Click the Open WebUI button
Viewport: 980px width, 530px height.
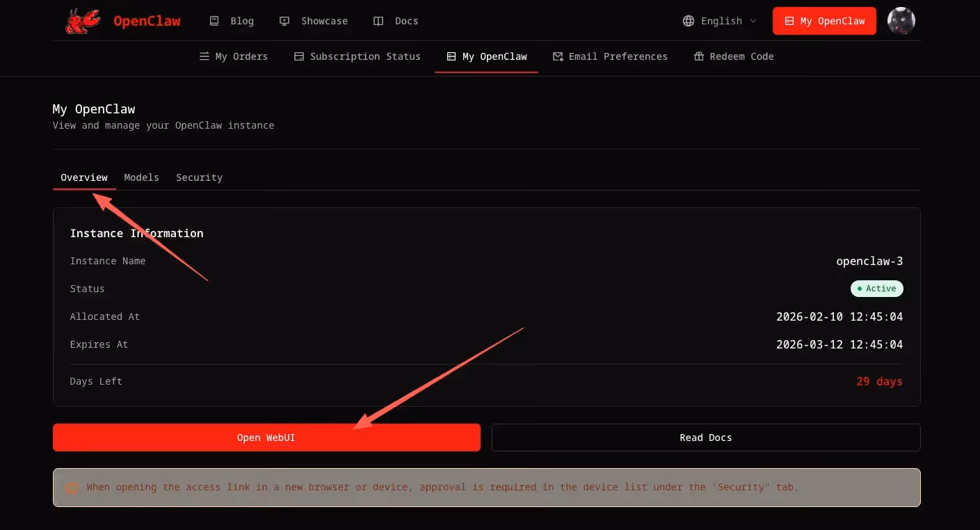point(266,437)
